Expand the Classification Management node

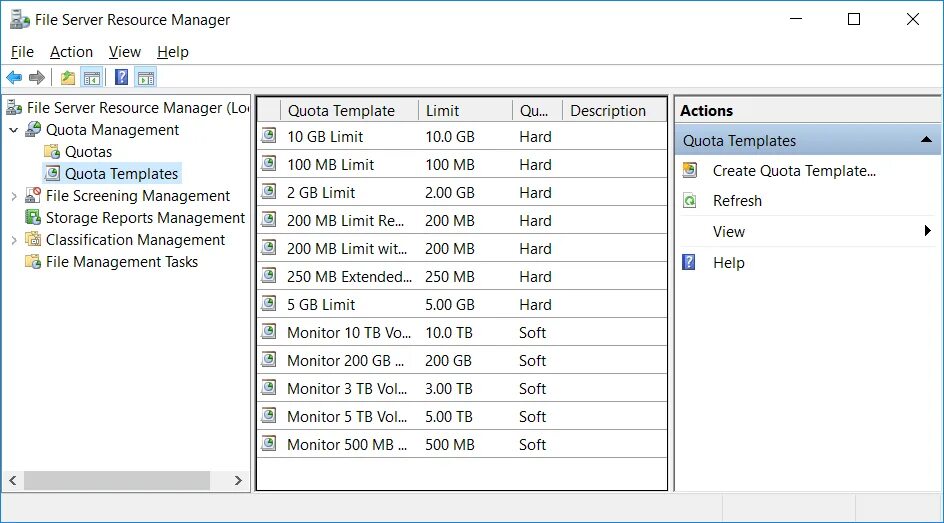(x=14, y=240)
